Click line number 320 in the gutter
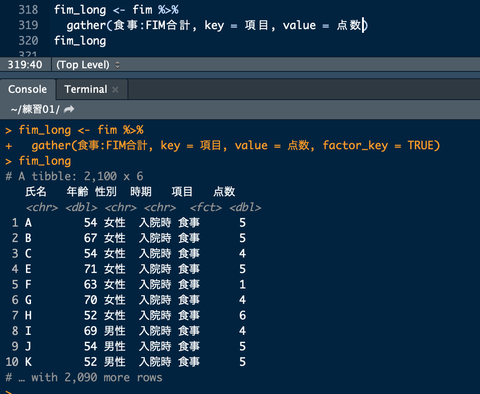Image resolution: width=480 pixels, height=394 pixels. coord(28,41)
